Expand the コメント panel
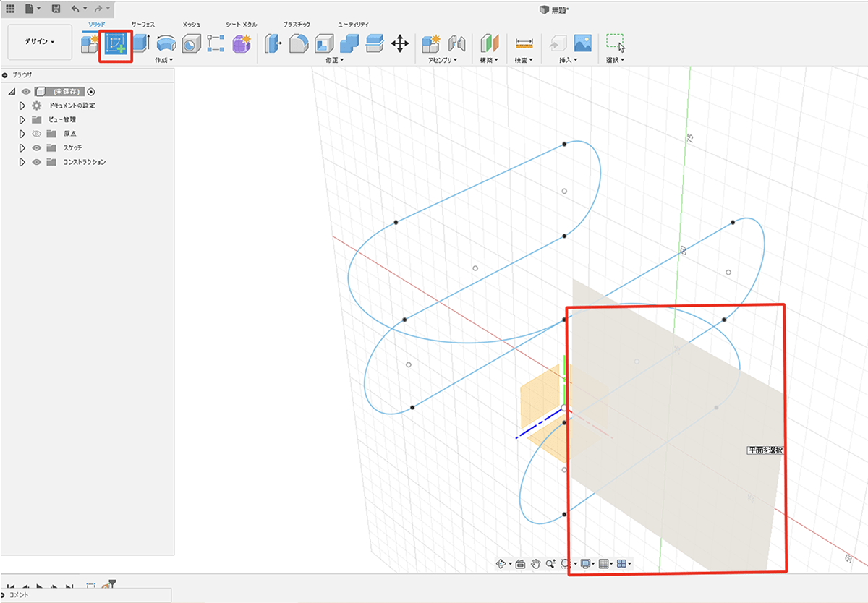Viewport: 868px width, 603px height. [4, 595]
